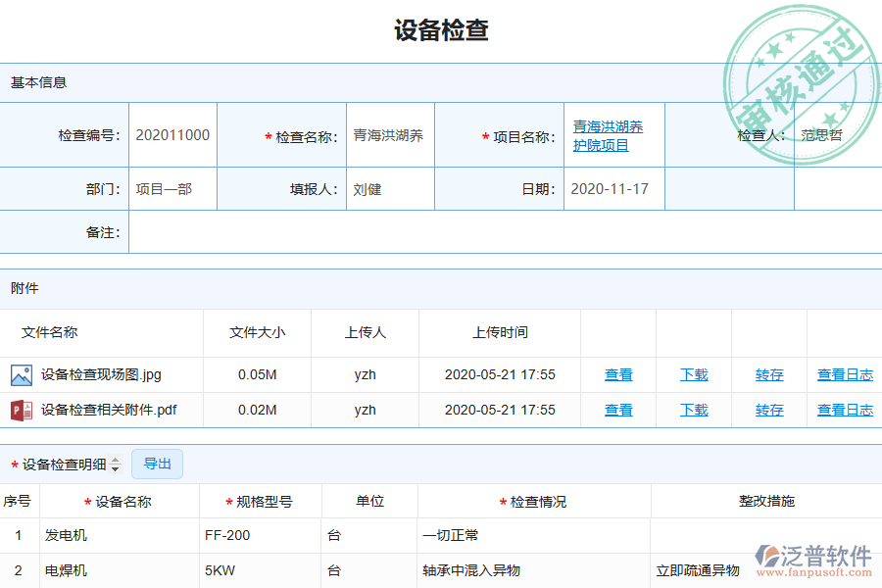
Task: Download 设备检查相关附件.pdf using 下载
Action: (x=692, y=410)
